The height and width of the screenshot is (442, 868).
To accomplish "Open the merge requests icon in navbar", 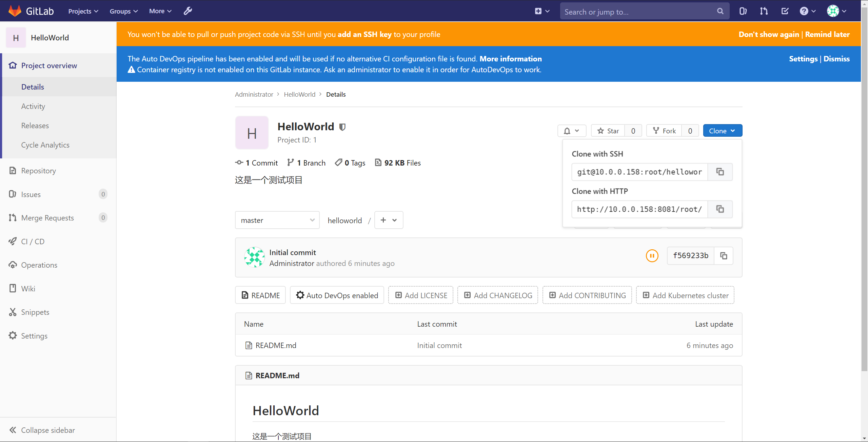I will pos(764,11).
